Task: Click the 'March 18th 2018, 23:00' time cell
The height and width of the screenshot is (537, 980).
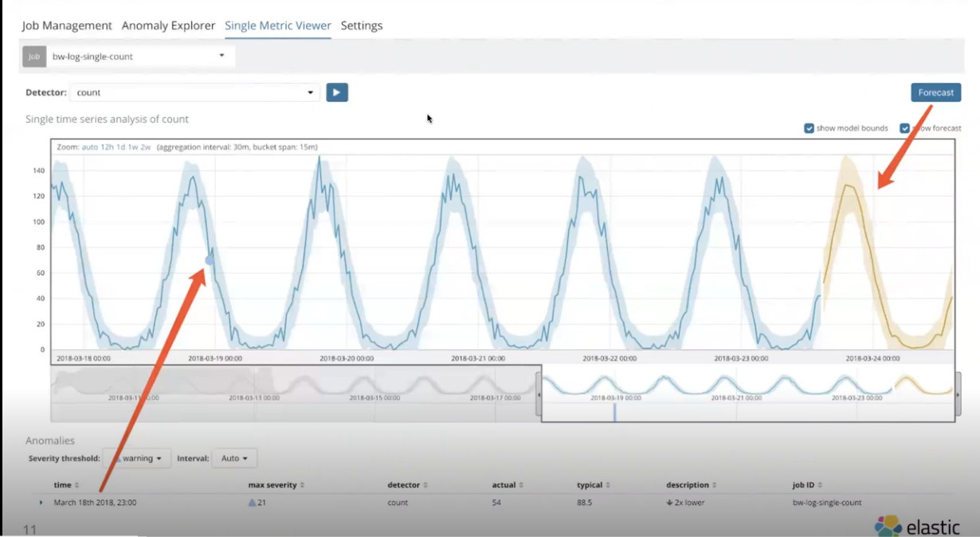Action: click(x=95, y=503)
